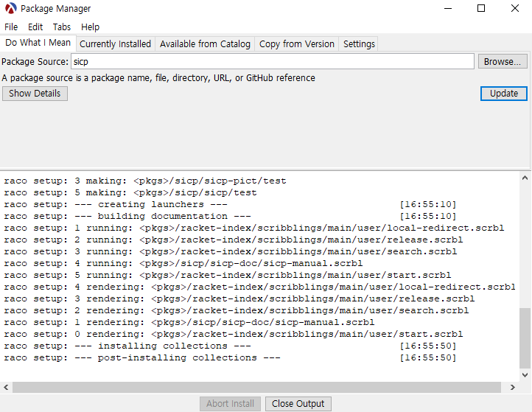Click the 'creating launchers' log line
This screenshot has width=532, height=412.
(x=230, y=204)
